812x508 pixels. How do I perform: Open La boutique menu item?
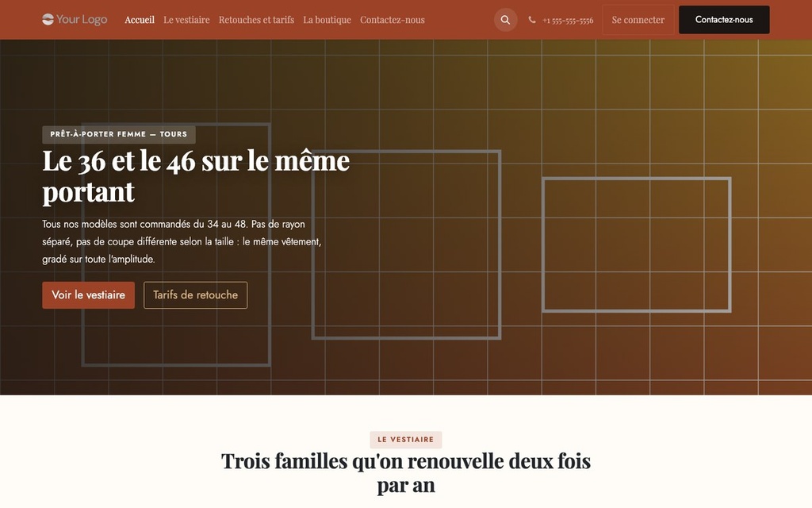(x=327, y=20)
